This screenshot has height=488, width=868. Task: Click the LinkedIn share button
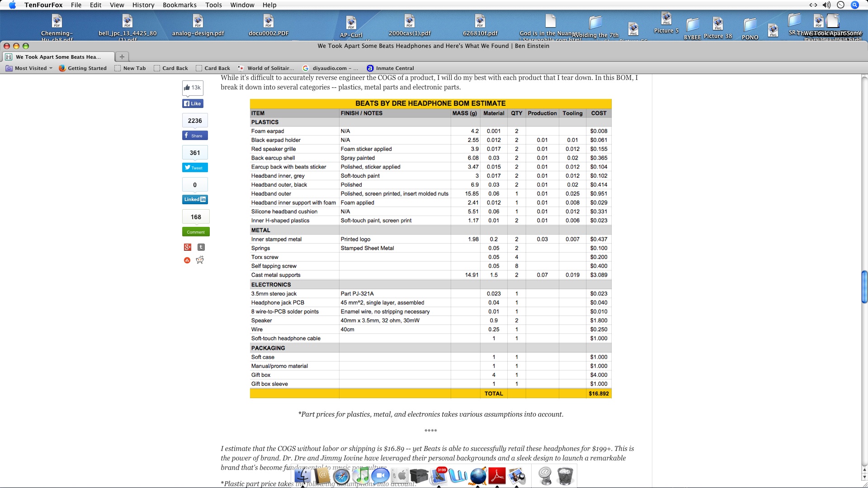195,199
